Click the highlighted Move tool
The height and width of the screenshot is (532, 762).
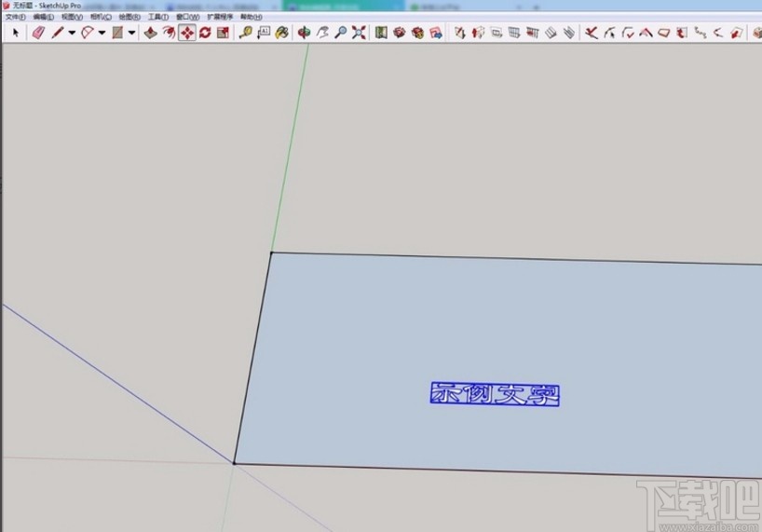[187, 33]
